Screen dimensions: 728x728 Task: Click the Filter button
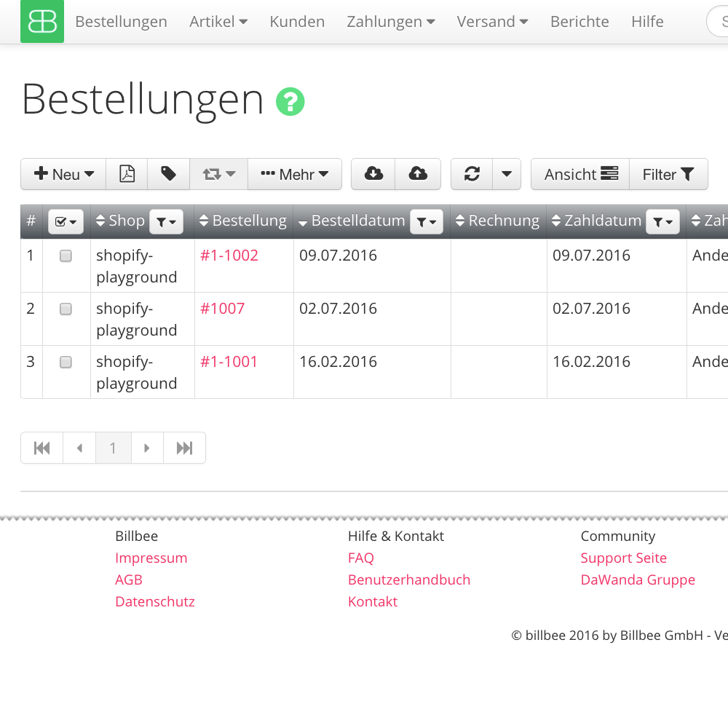[x=668, y=174]
